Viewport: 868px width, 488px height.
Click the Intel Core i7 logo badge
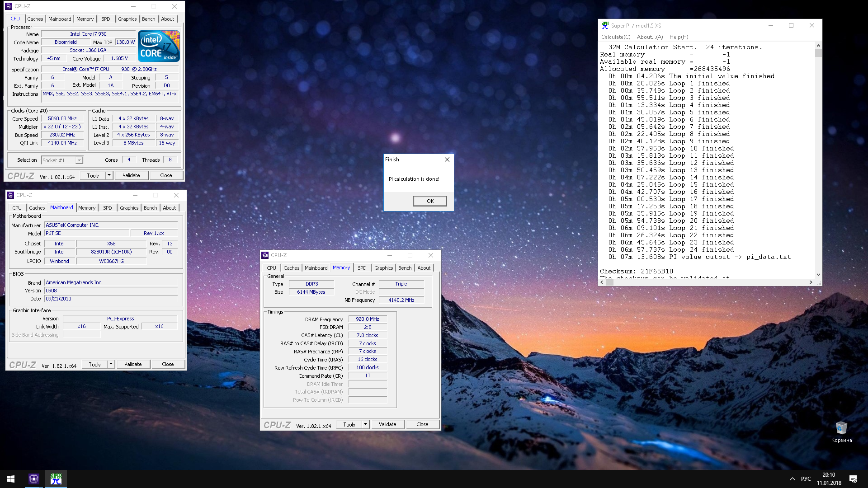click(159, 46)
